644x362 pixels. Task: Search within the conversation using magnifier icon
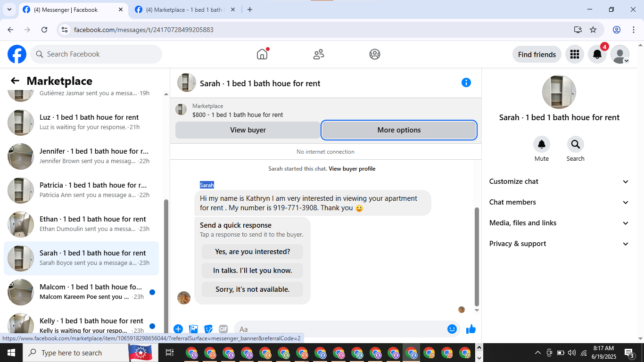click(x=575, y=144)
